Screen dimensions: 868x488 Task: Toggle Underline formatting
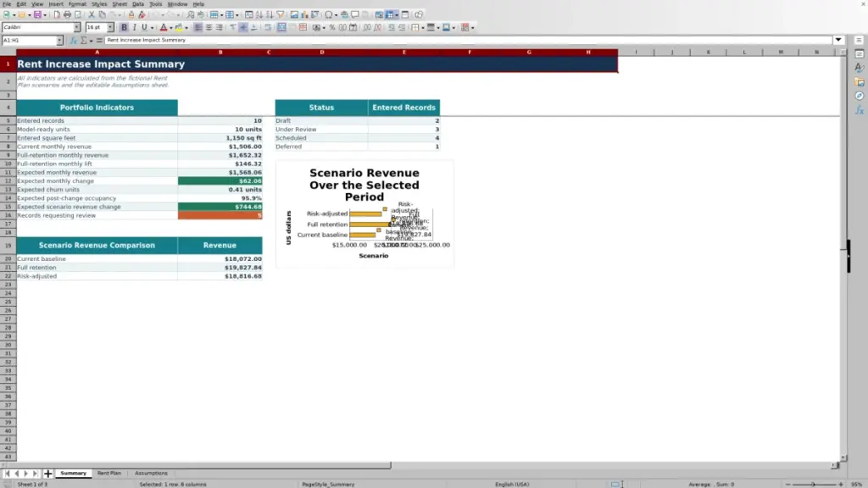tap(144, 28)
